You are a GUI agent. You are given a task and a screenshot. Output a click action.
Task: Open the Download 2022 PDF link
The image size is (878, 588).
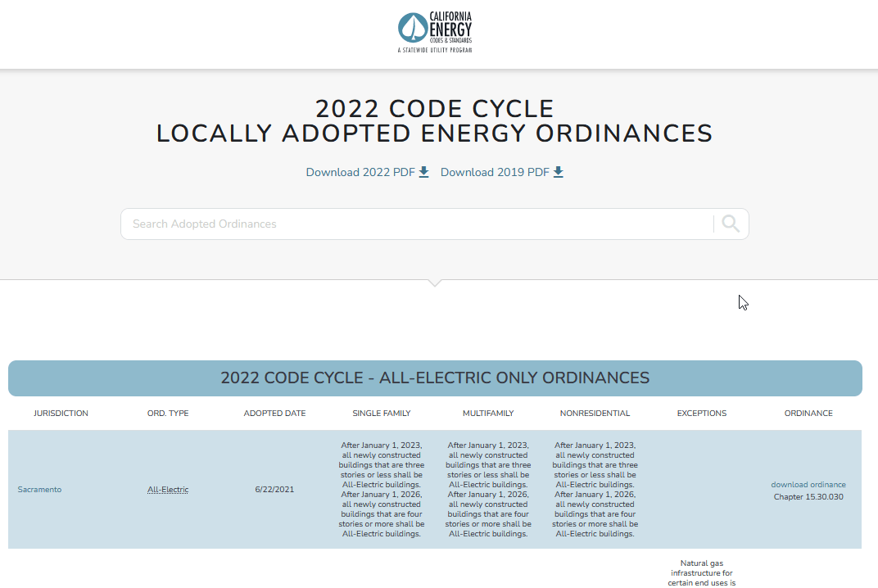pyautogui.click(x=360, y=172)
